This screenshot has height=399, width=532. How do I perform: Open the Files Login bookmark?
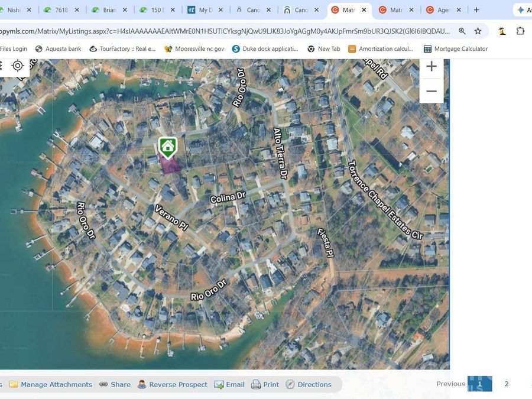pyautogui.click(x=13, y=49)
